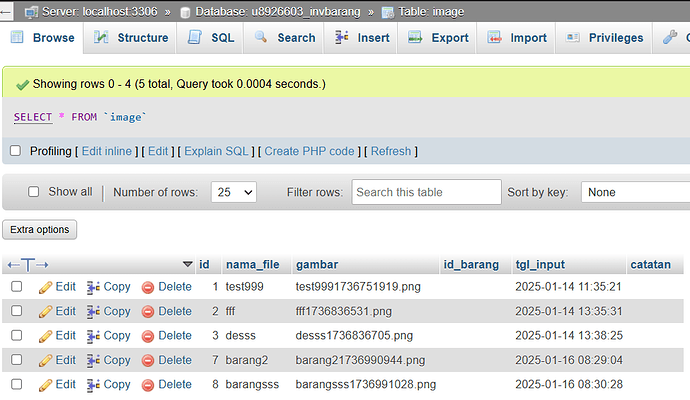
Task: Open the Sort by key dropdown
Action: [636, 192]
